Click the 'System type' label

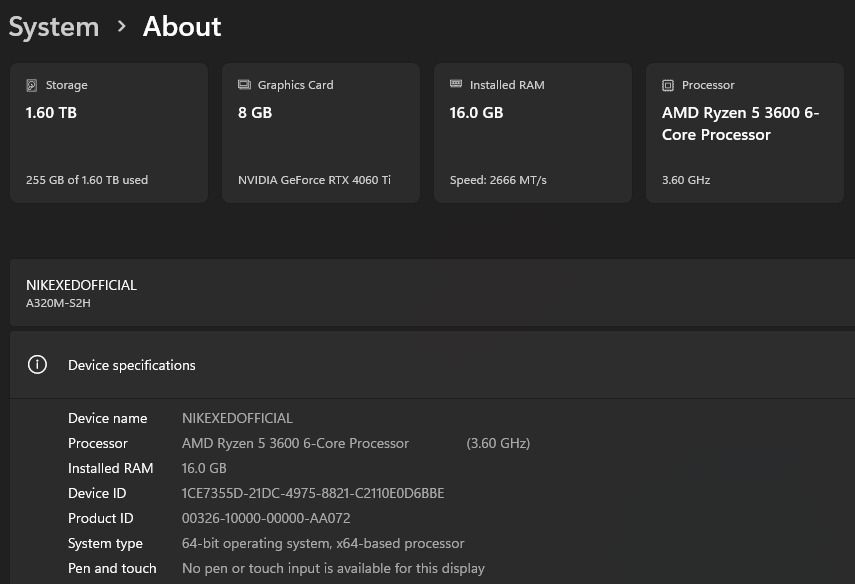pos(105,544)
